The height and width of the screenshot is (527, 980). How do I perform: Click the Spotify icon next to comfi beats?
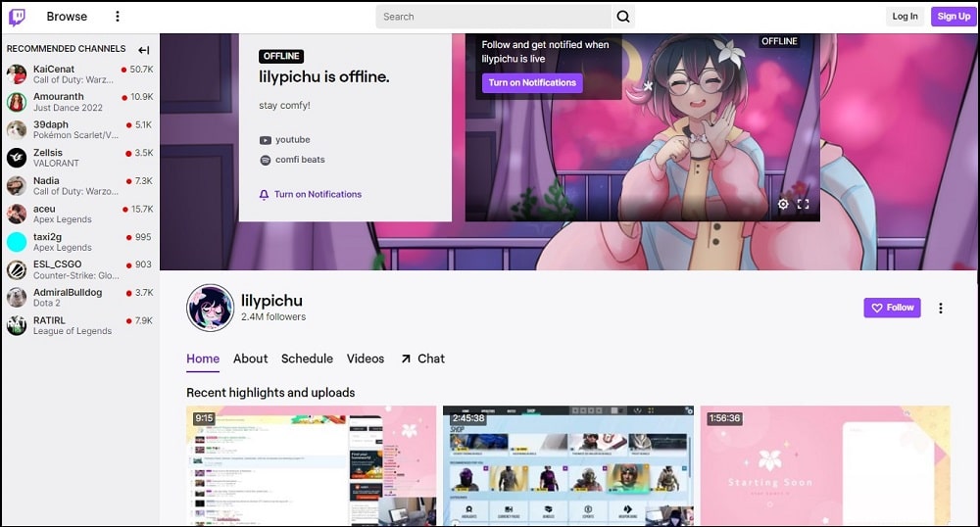point(265,160)
